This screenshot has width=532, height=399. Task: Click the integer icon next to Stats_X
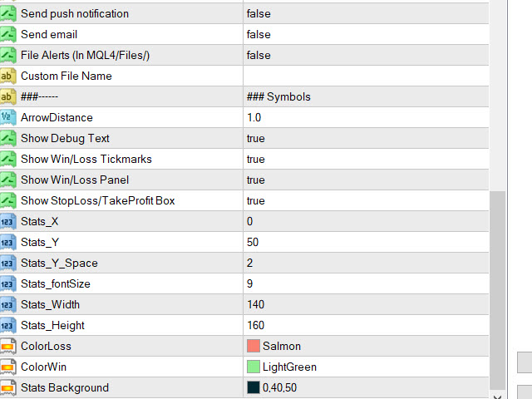(7, 222)
